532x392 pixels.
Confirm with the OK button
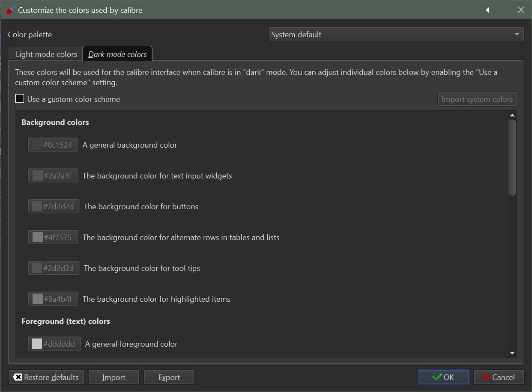[x=443, y=377]
